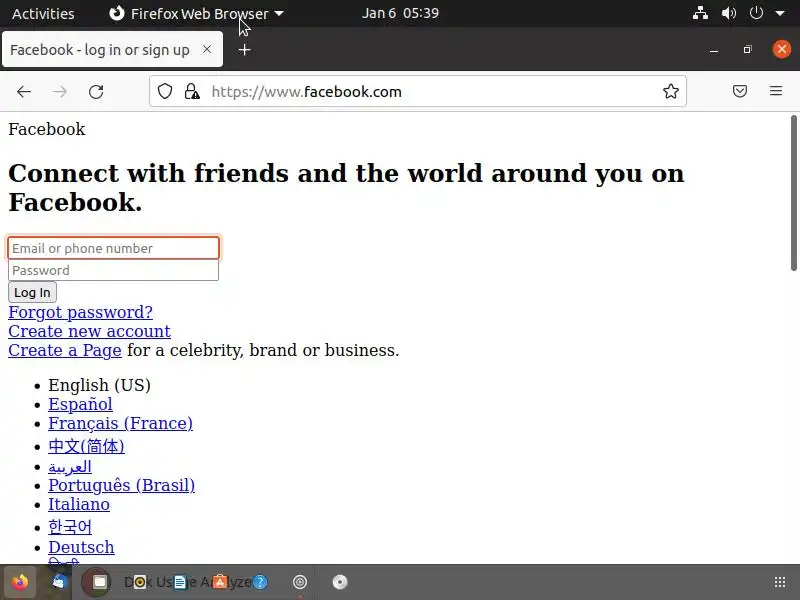The image size is (800, 600).
Task: Click the Password field
Action: 113,270
